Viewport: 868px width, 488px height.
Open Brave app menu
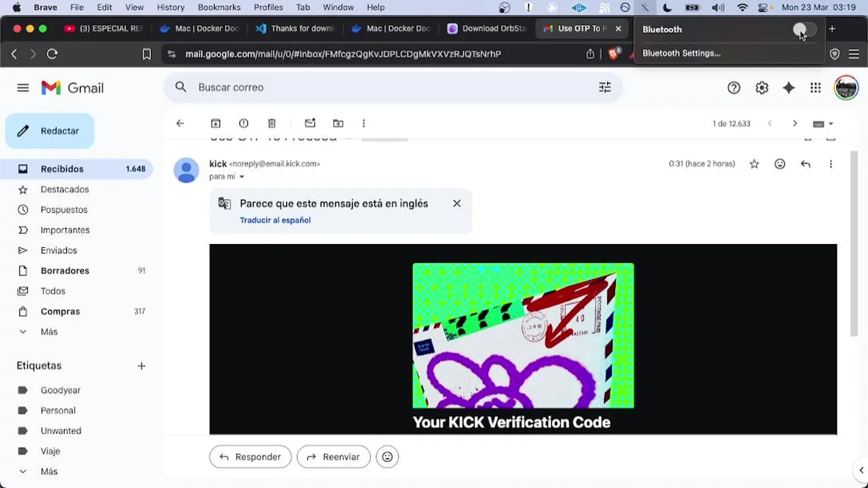(x=45, y=7)
